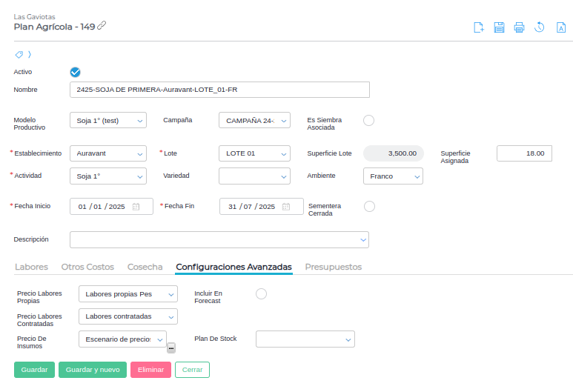Click ellipsis button next to Precio De Insumos
This screenshot has height=392, width=573.
pyautogui.click(x=171, y=348)
